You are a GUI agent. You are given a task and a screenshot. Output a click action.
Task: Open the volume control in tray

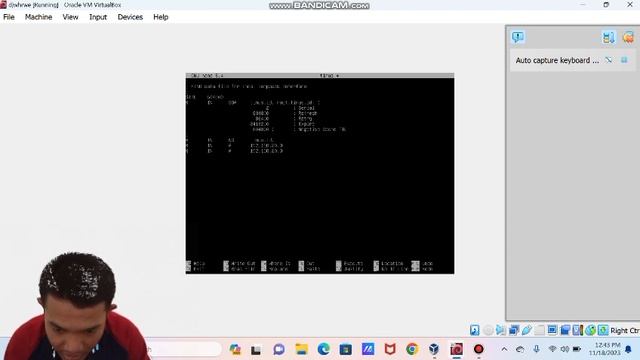coord(565,349)
